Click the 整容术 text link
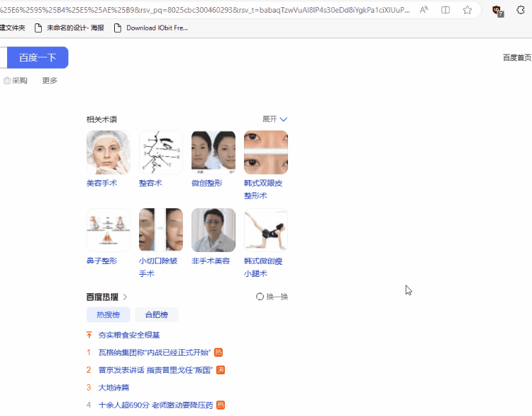This screenshot has height=416, width=532. pos(150,183)
